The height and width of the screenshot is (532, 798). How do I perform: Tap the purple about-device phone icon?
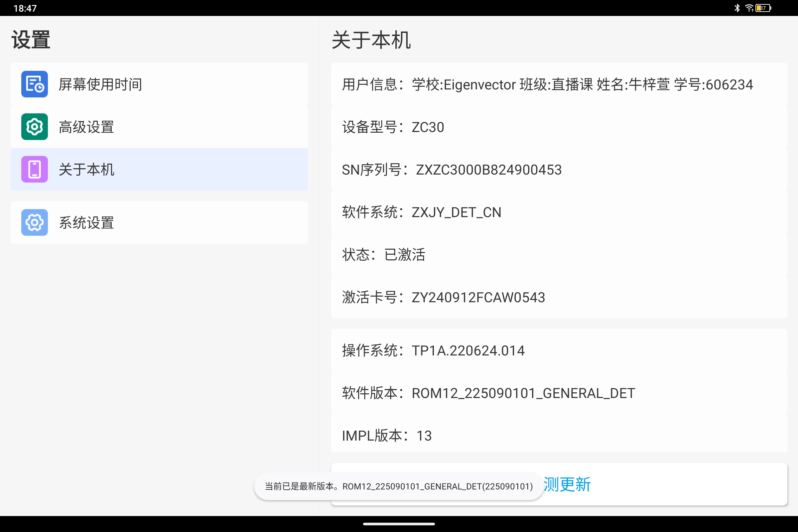point(34,169)
